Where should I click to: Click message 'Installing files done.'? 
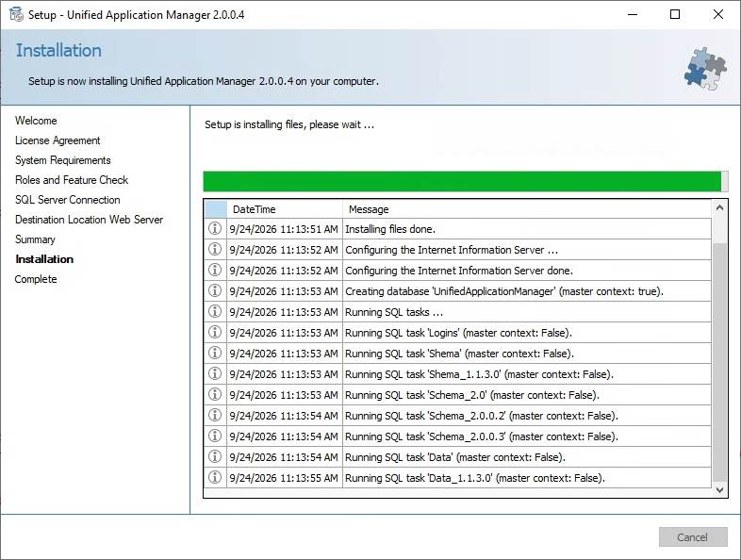coord(390,229)
